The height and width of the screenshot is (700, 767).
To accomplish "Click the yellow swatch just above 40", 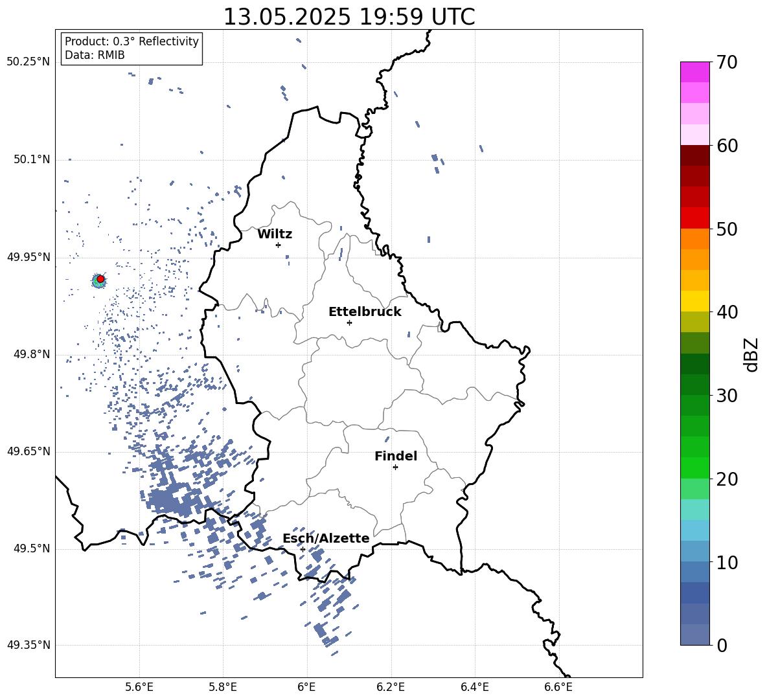I will pyautogui.click(x=695, y=301).
